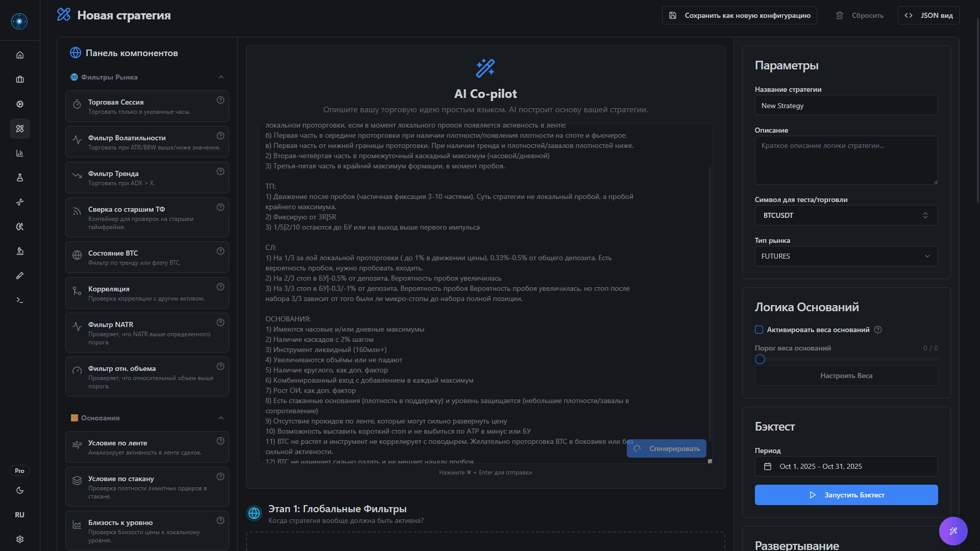The height and width of the screenshot is (551, 980).
Task: Click floating purple AI wand button
Action: point(953,531)
